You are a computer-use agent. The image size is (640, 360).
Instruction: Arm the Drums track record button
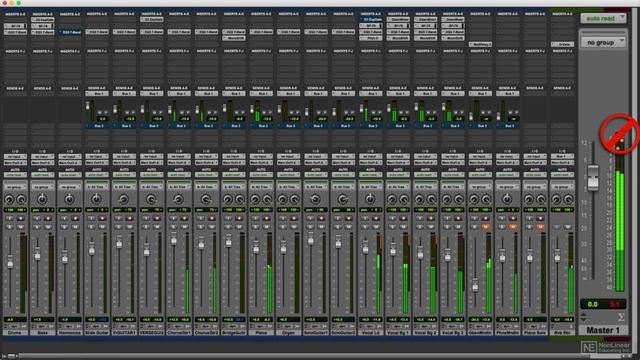(20, 218)
